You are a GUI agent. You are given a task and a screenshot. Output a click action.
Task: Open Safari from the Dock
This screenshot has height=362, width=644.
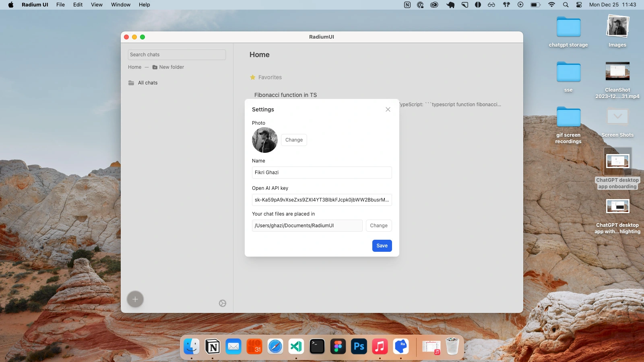pyautogui.click(x=275, y=346)
